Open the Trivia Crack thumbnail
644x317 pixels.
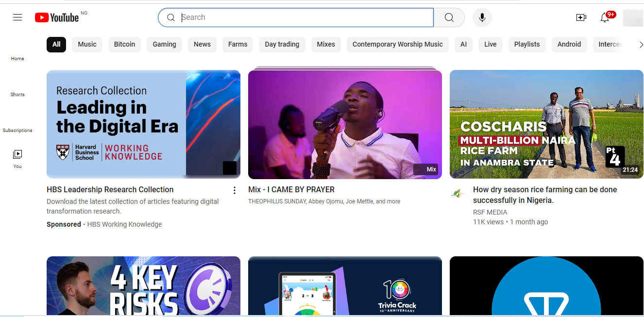(x=345, y=286)
